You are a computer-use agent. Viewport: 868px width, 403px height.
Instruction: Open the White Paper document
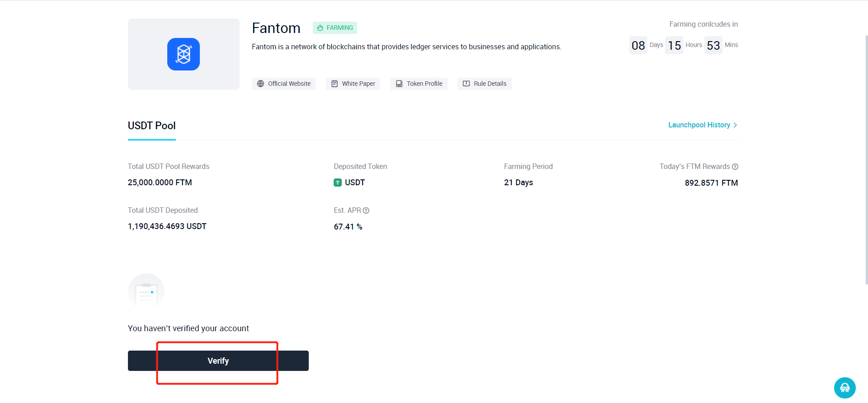click(x=353, y=84)
